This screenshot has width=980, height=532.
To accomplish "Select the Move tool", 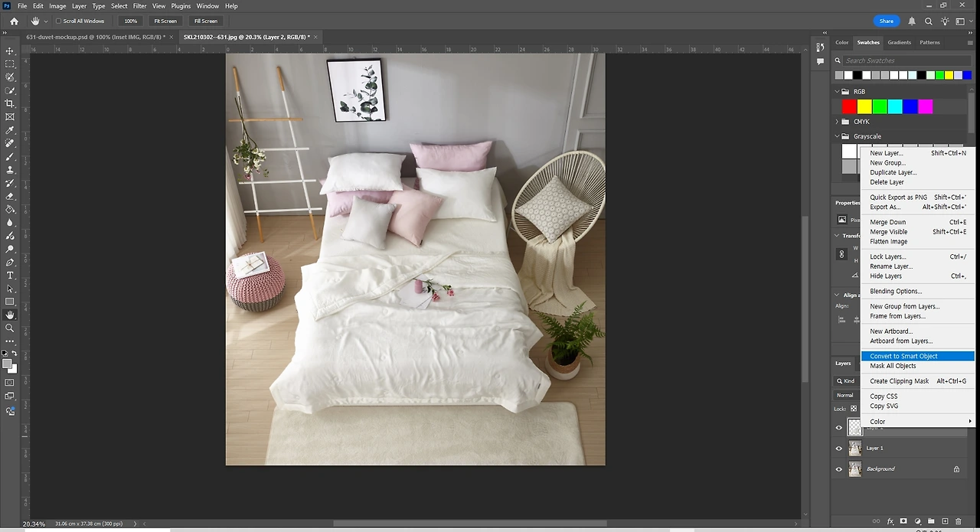I will tap(10, 51).
